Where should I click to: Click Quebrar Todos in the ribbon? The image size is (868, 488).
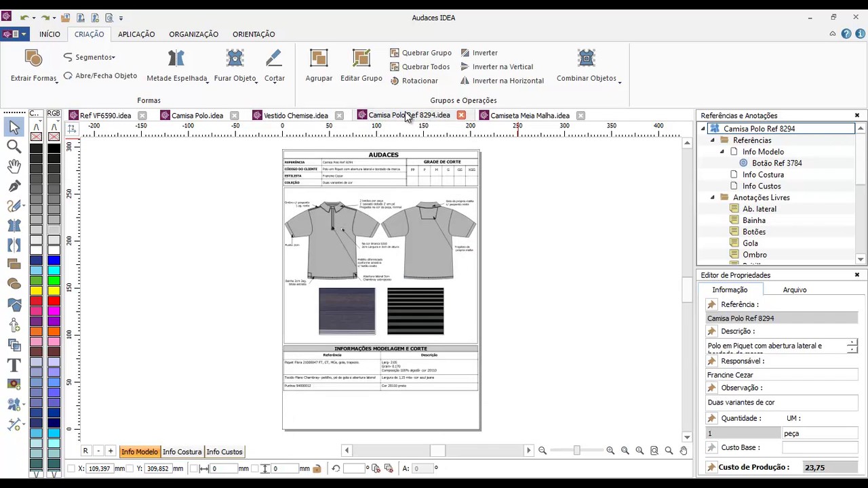(420, 66)
